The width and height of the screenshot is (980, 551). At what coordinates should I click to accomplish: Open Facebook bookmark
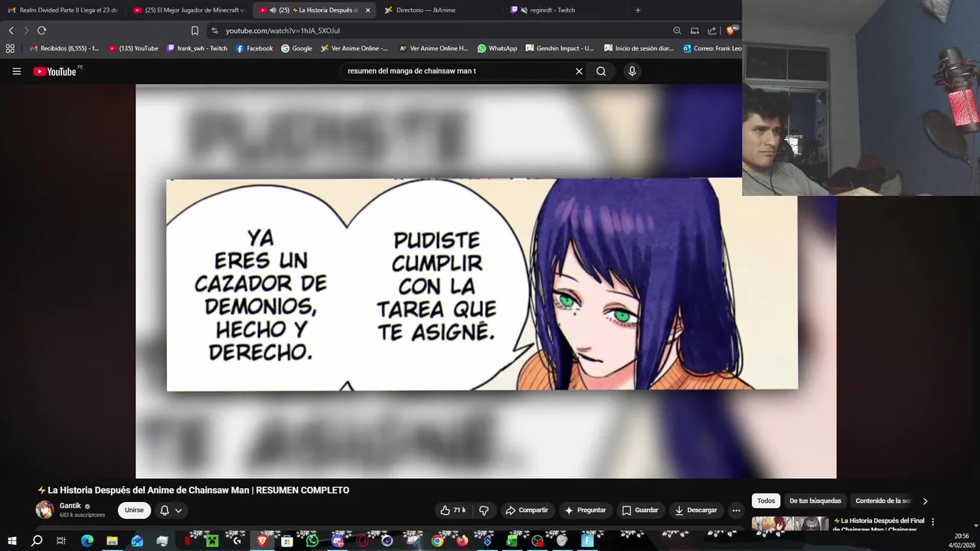point(254,48)
